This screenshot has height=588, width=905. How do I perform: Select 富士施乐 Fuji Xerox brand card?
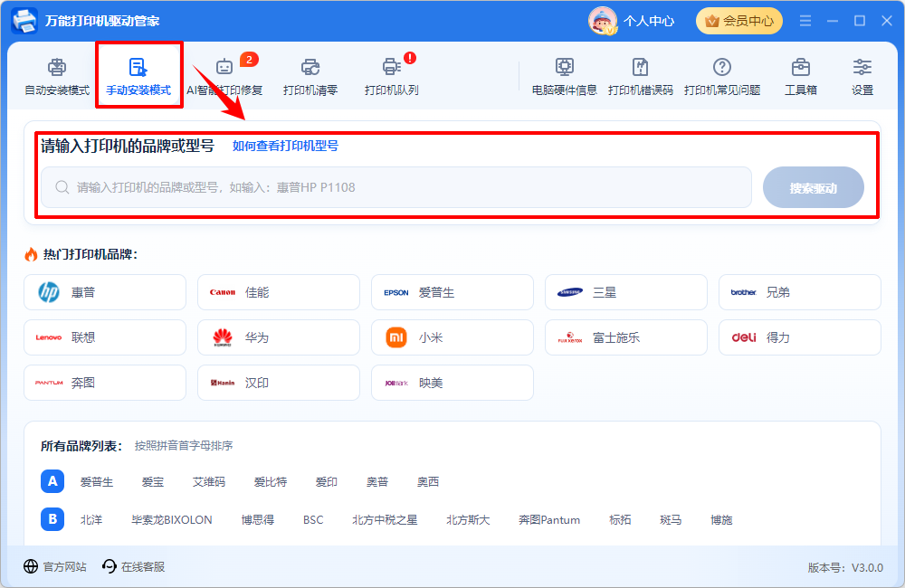coord(626,337)
